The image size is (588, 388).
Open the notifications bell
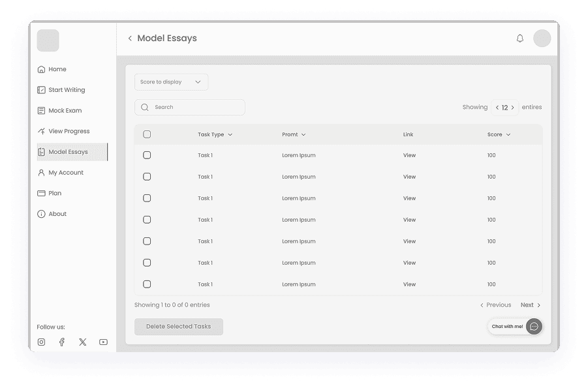click(520, 38)
